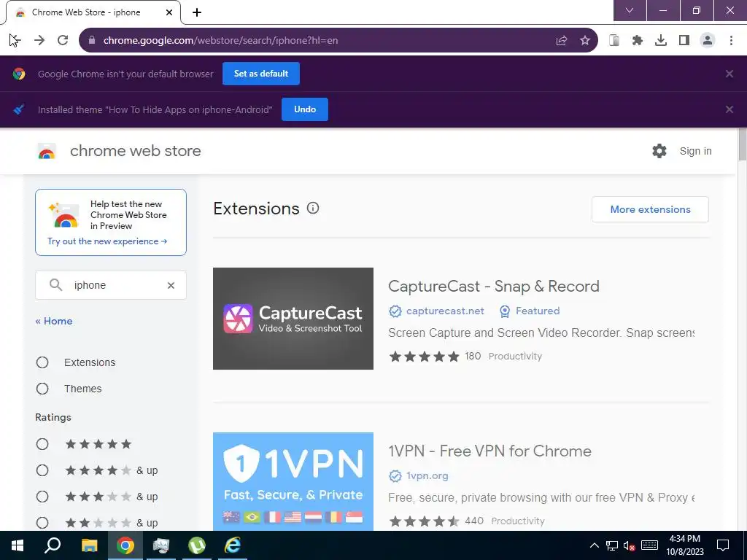
Task: Dismiss the default browser banner
Action: pyautogui.click(x=729, y=74)
